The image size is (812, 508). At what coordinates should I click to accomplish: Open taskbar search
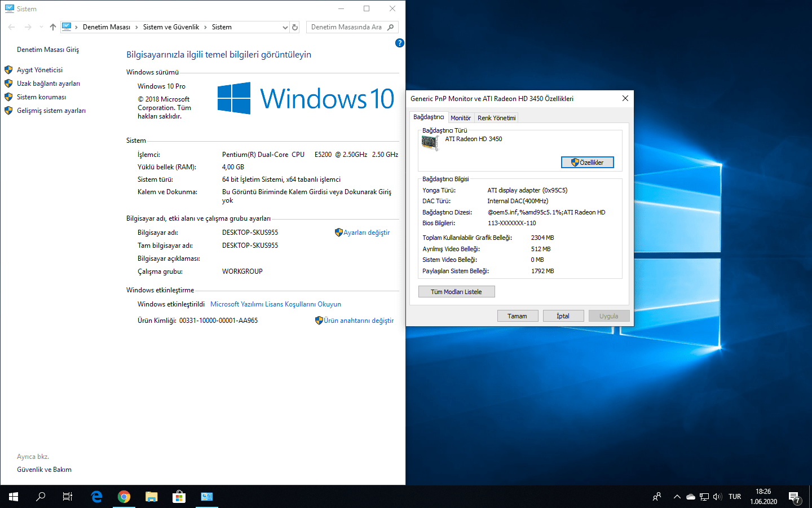(x=41, y=497)
